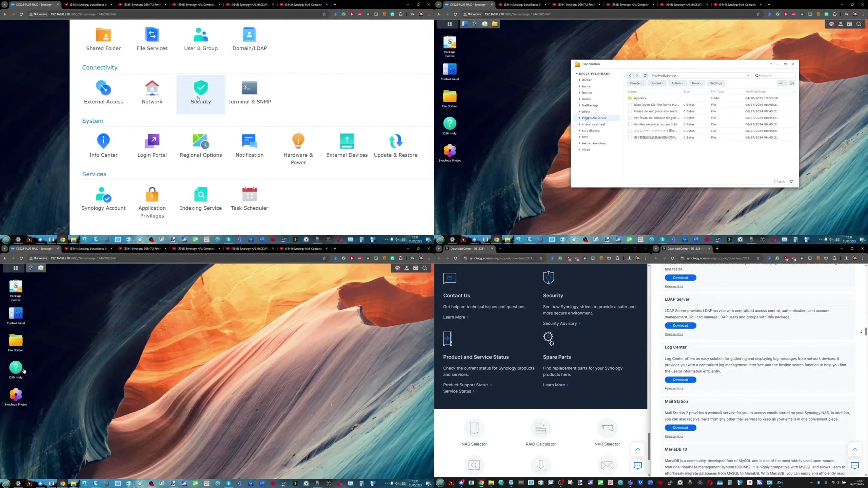This screenshot has width=868, height=488.
Task: Open Control Panel on top-right DSM desktop
Action: pos(450,72)
